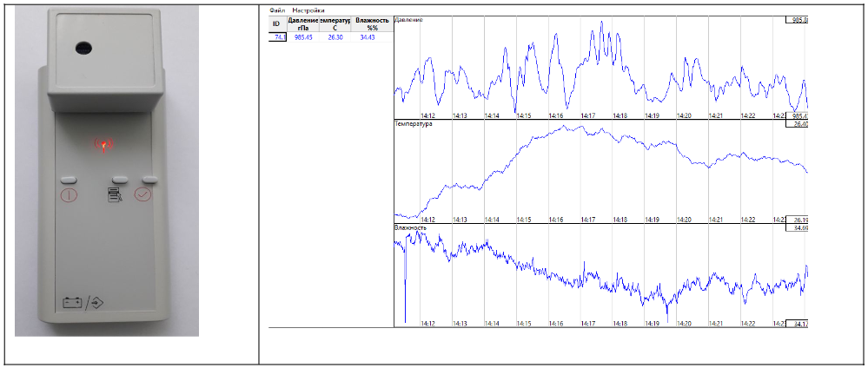Click the Влажность %% column header

pos(372,23)
